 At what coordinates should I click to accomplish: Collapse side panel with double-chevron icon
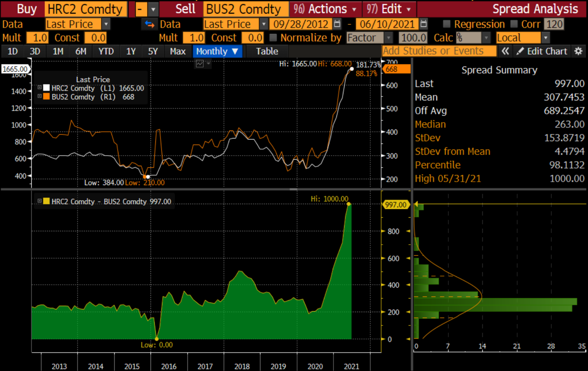click(x=505, y=51)
